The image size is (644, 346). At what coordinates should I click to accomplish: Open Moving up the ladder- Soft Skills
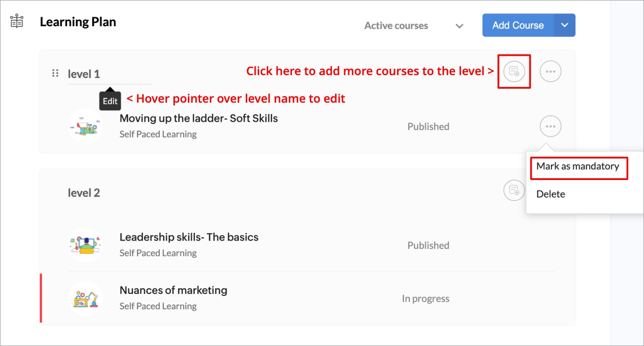tap(198, 118)
